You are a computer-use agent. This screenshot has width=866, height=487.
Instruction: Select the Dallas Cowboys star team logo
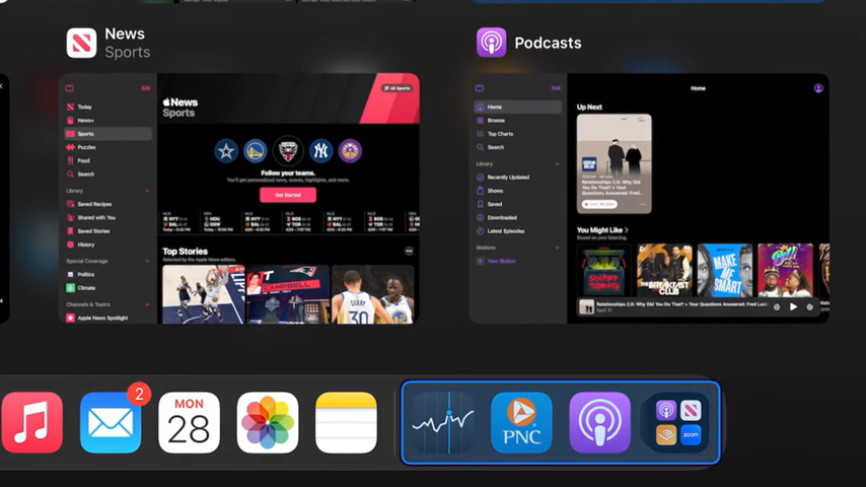pos(226,151)
